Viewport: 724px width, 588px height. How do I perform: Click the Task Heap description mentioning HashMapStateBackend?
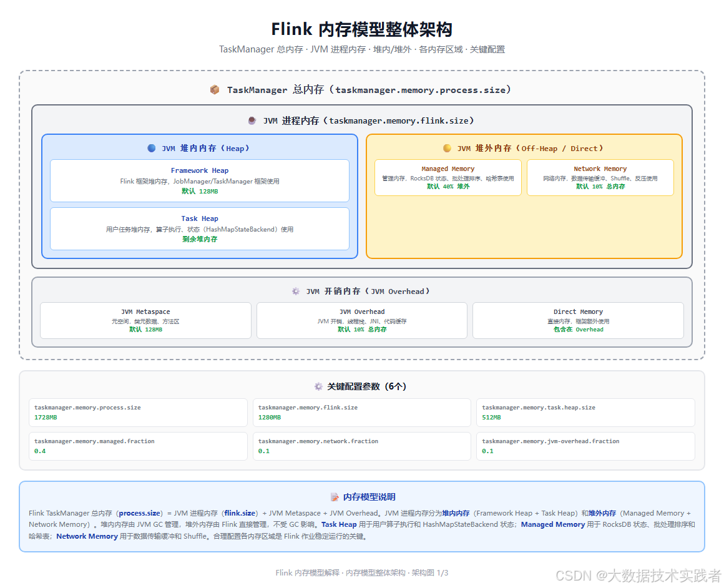coord(200,230)
